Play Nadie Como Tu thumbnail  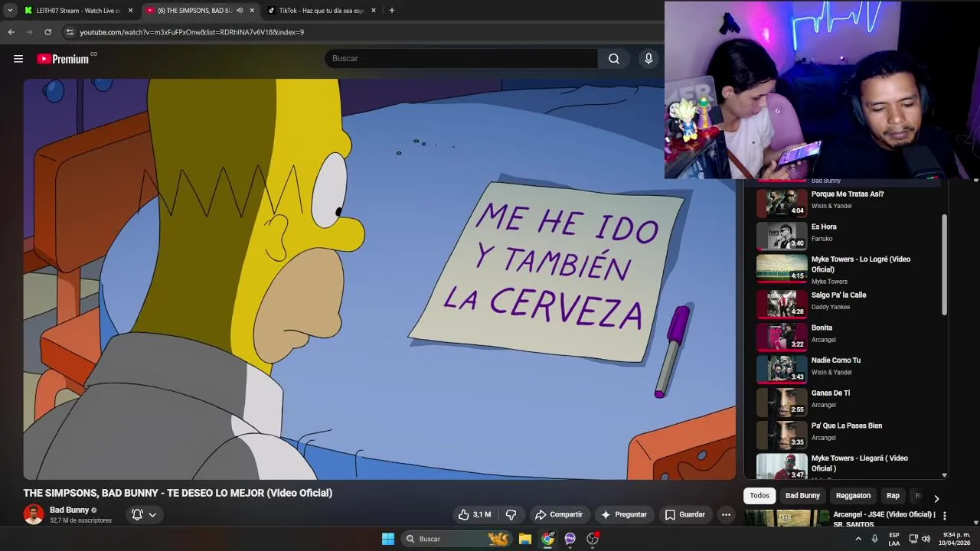[782, 369]
